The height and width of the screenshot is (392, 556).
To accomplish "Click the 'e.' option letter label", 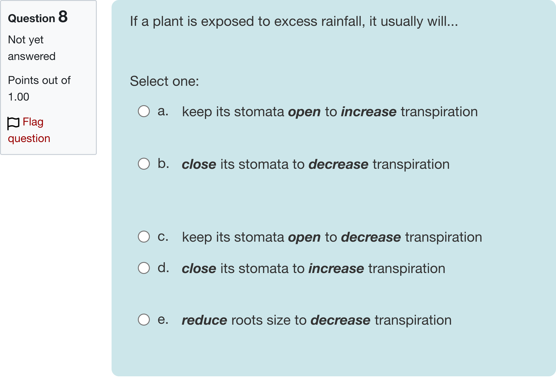I will [x=163, y=320].
